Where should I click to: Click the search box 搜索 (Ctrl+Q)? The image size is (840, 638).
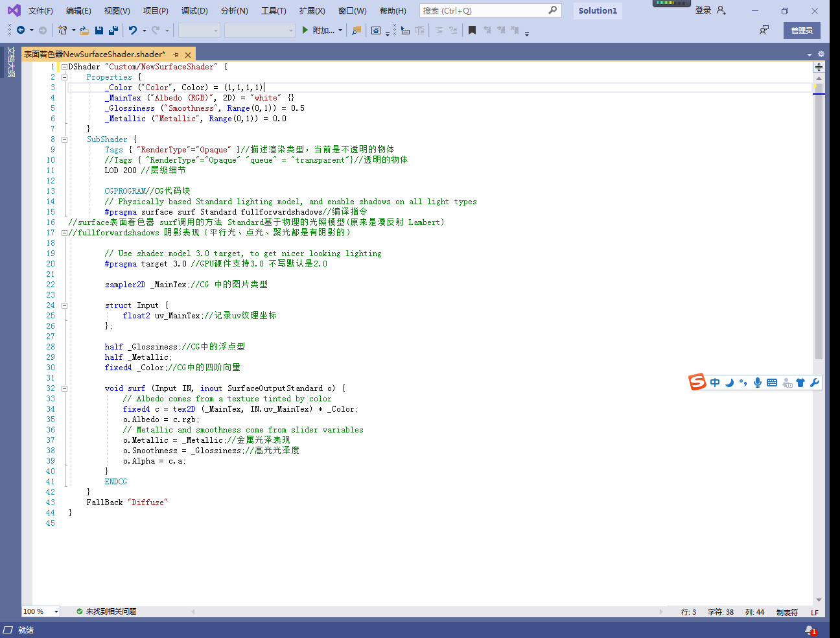[x=491, y=10]
